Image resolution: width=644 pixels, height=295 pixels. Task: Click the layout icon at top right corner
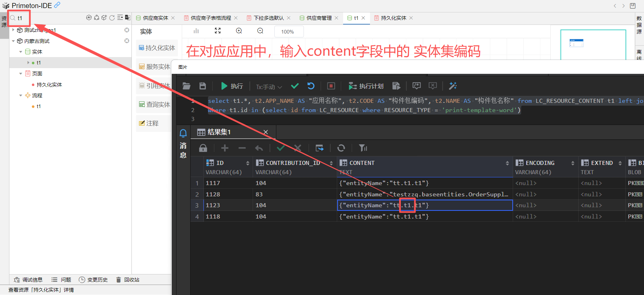633,5
